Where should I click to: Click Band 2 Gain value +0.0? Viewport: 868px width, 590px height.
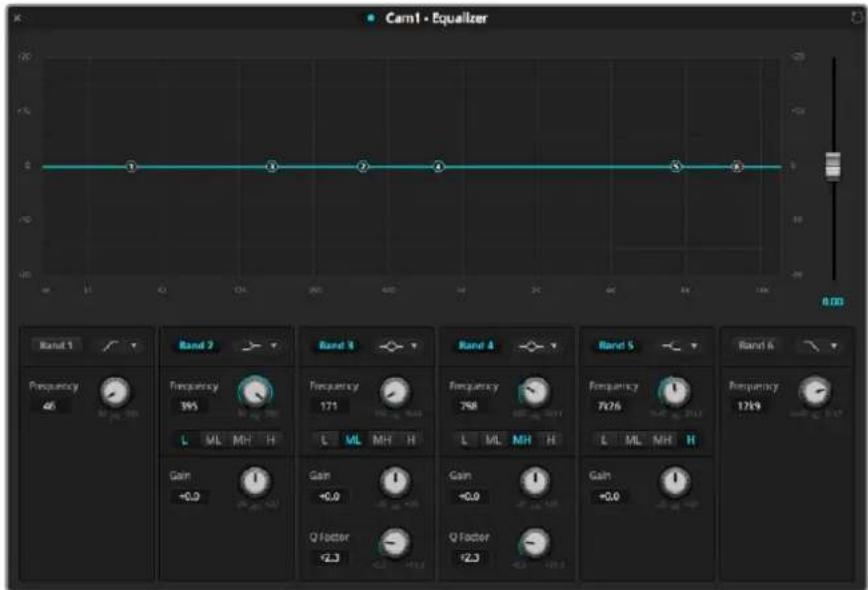(189, 496)
